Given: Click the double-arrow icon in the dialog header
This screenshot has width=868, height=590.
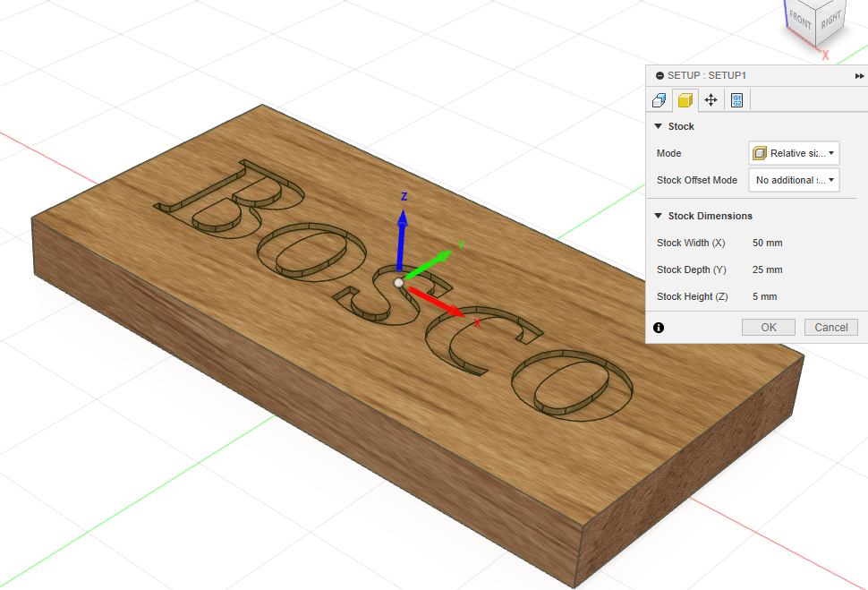Looking at the screenshot, I should coord(859,76).
